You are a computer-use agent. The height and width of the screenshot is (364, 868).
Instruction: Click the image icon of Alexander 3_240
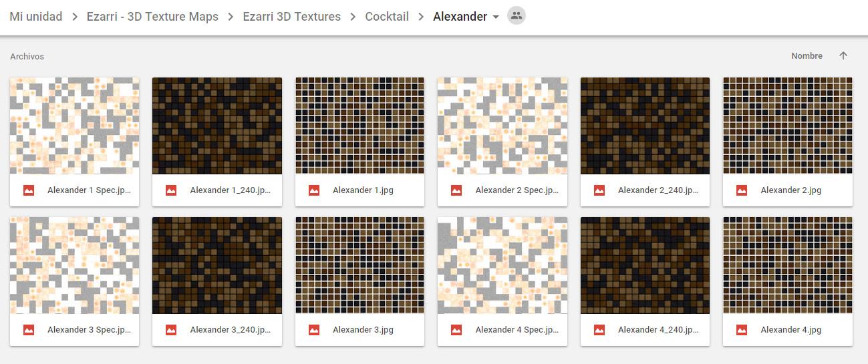point(171,330)
